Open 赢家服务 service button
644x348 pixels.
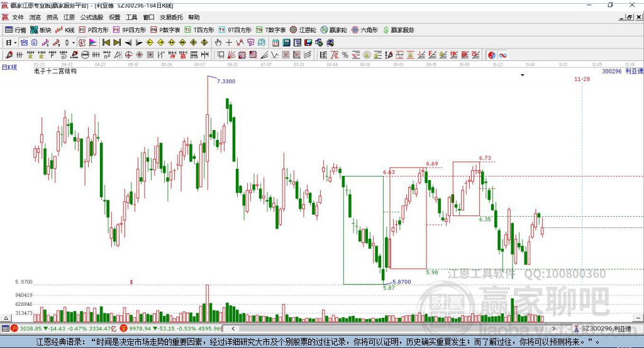point(398,30)
